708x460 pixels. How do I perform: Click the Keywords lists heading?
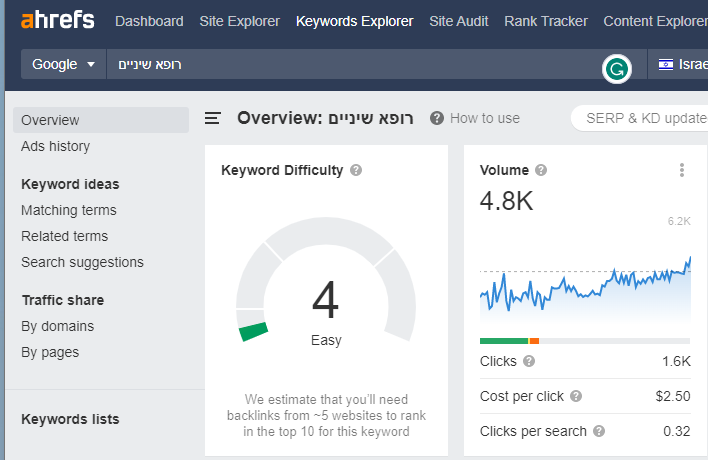pyautogui.click(x=70, y=419)
